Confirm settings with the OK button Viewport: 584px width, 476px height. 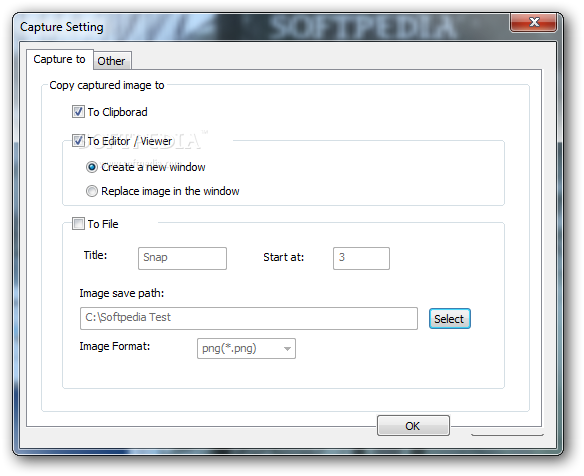413,426
